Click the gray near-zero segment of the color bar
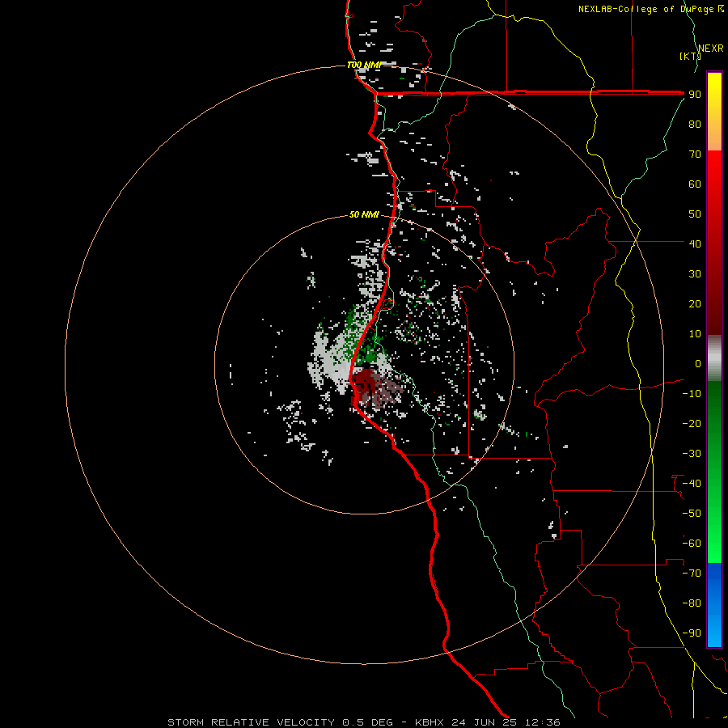 (714, 358)
